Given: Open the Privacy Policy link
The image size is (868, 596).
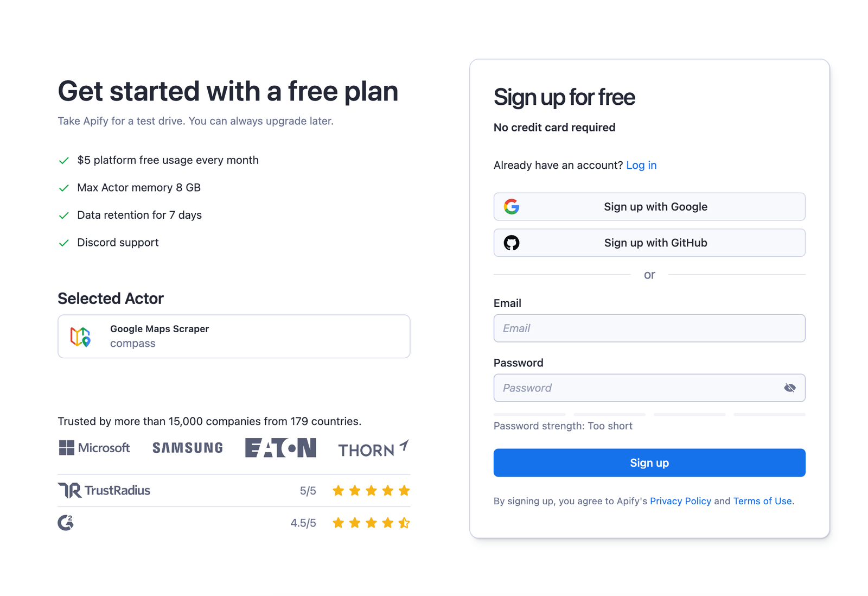Looking at the screenshot, I should (x=680, y=501).
